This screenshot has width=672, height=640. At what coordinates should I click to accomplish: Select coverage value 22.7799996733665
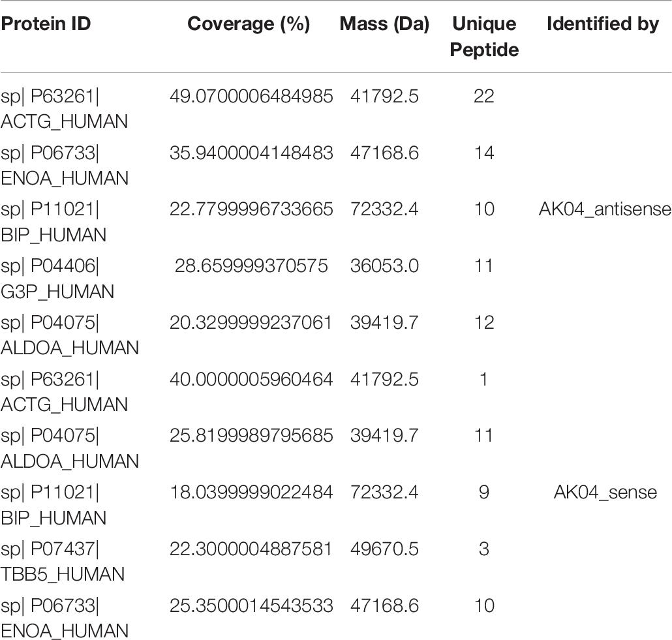pos(251,209)
